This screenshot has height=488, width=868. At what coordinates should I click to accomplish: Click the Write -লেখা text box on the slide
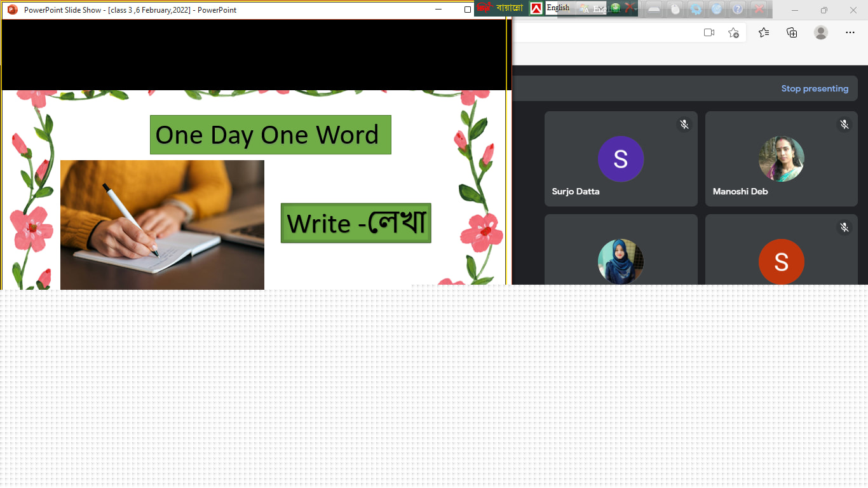[x=356, y=223]
